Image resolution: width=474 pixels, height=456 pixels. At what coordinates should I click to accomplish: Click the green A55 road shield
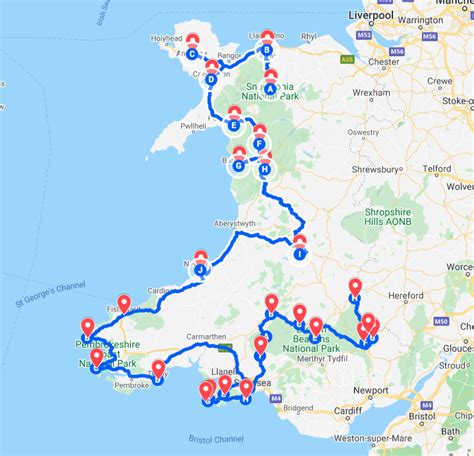347,59
